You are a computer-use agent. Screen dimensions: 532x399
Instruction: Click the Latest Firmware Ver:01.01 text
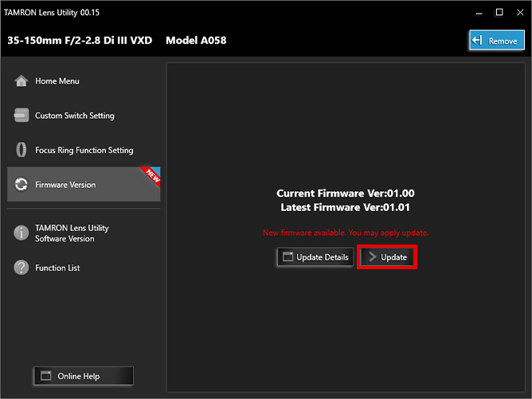345,207
